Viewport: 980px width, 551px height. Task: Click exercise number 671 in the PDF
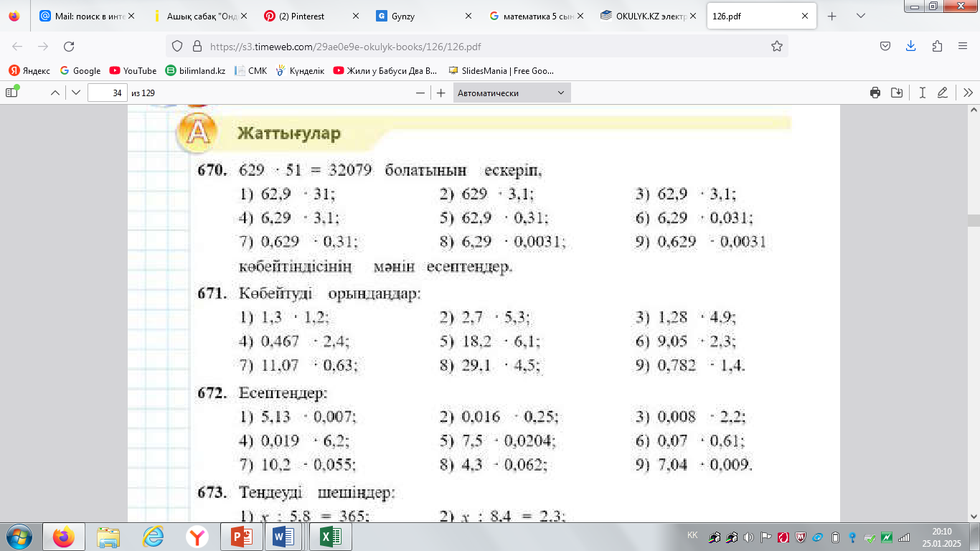212,293
